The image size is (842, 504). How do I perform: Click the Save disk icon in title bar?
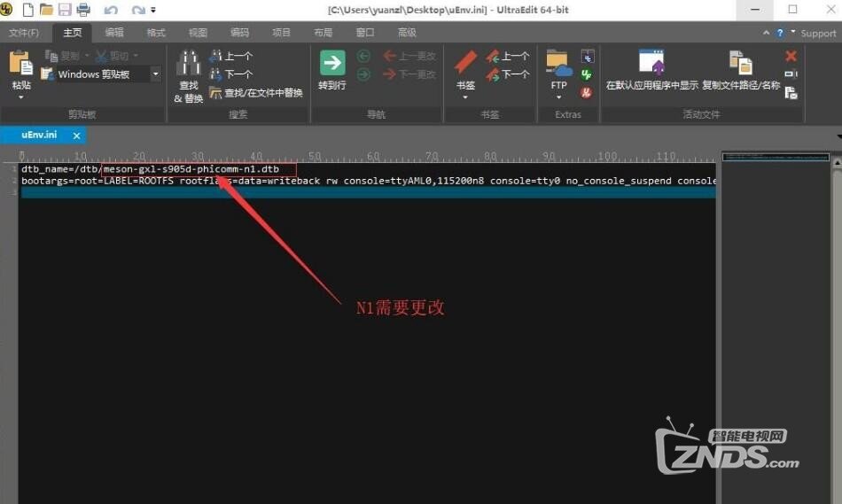click(x=65, y=10)
